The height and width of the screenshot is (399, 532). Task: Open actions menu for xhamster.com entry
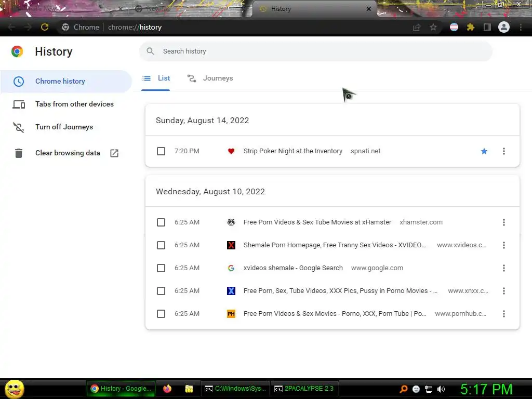tap(504, 222)
